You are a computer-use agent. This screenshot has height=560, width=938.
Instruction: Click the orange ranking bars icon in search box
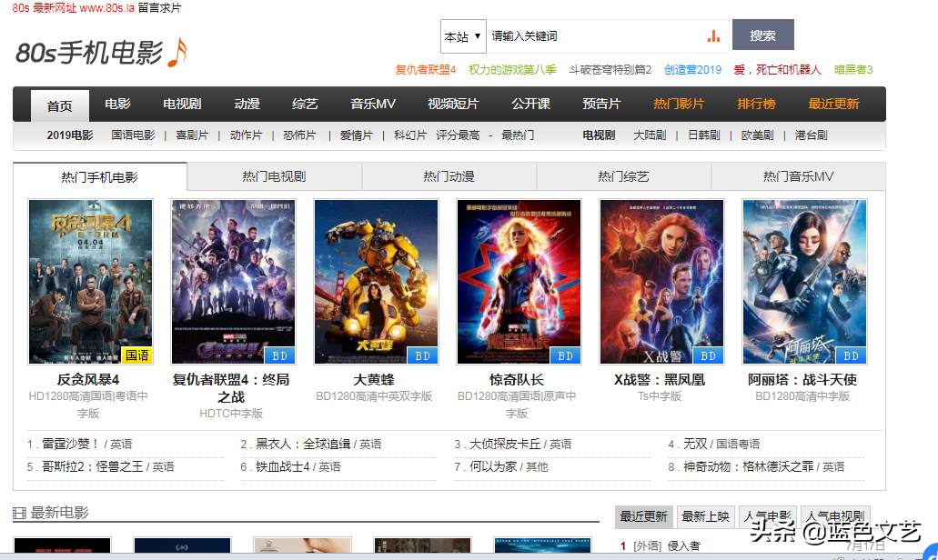(x=713, y=35)
